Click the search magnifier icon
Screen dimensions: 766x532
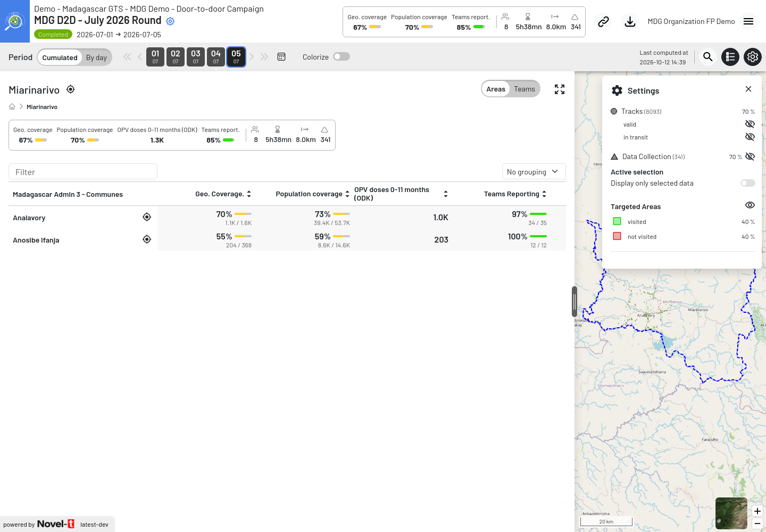pyautogui.click(x=708, y=57)
